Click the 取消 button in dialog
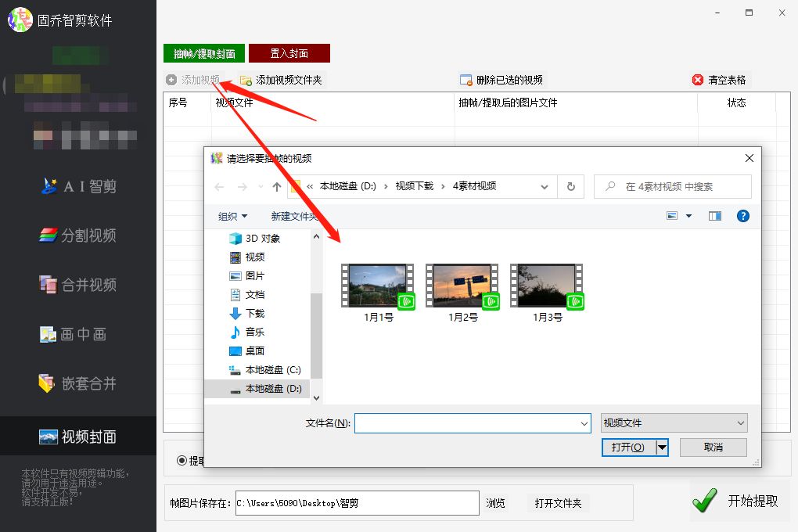 (x=713, y=448)
